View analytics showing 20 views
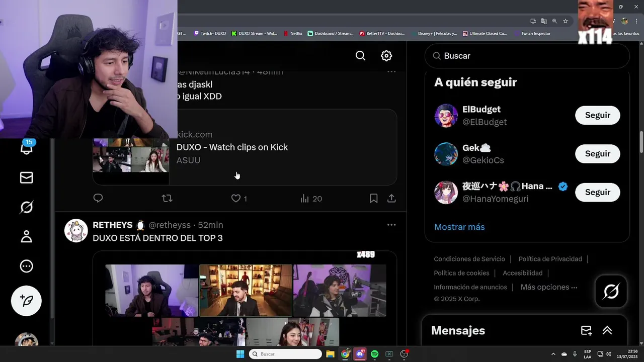The width and height of the screenshot is (644, 362). point(311,199)
